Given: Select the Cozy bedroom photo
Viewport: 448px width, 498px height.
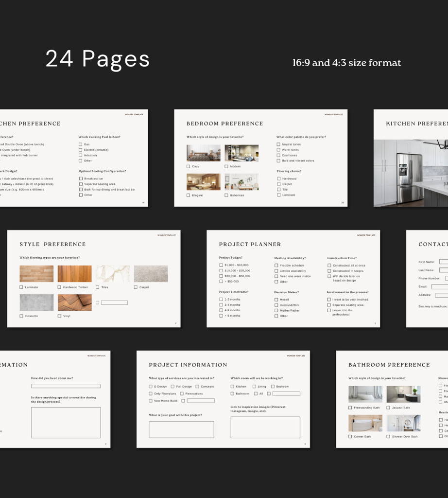Looking at the screenshot, I should click(x=204, y=153).
